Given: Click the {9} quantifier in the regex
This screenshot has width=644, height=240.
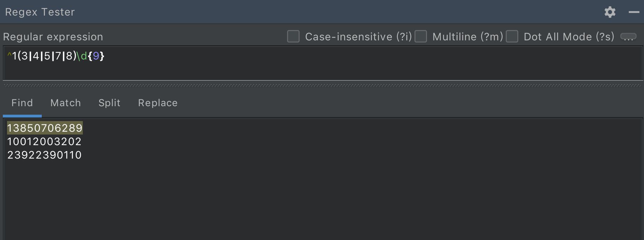Looking at the screenshot, I should [x=96, y=56].
